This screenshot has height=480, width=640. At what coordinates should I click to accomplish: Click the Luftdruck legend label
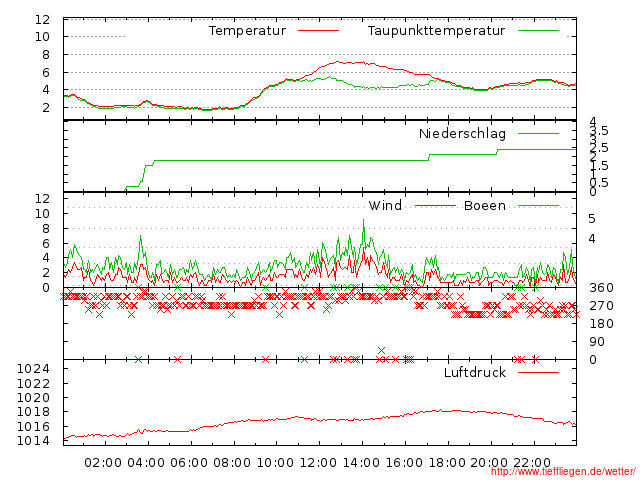pos(475,372)
